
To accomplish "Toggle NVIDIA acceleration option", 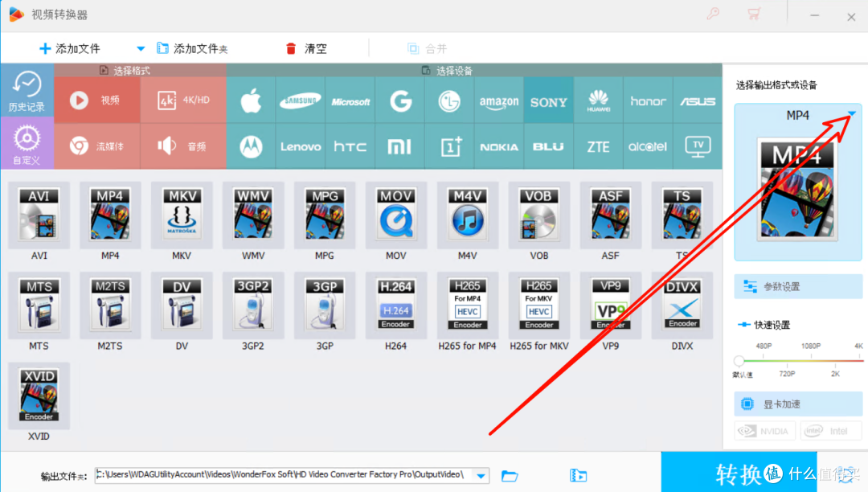I will (765, 431).
